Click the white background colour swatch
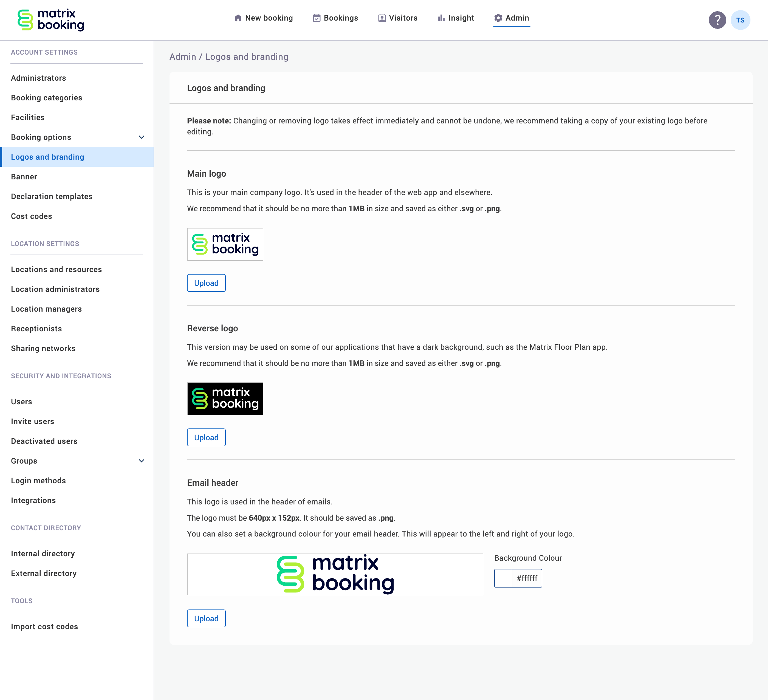 point(503,578)
